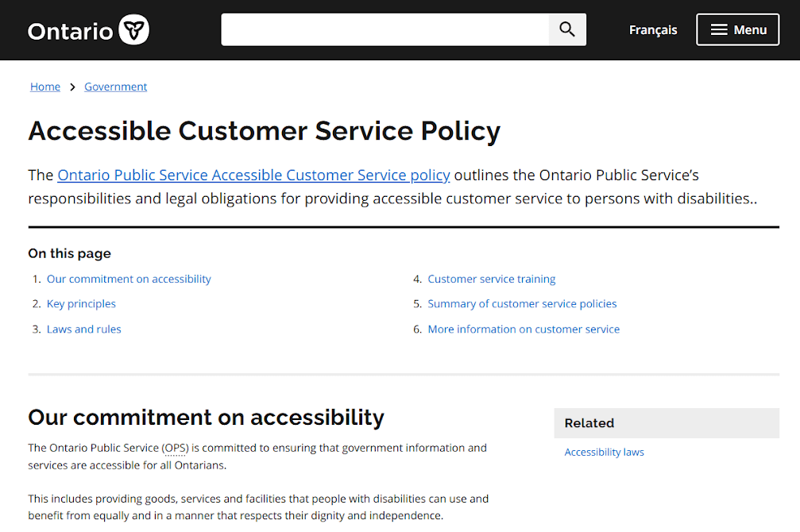The height and width of the screenshot is (532, 800).
Task: Open Summary of customer service policies
Action: (522, 303)
